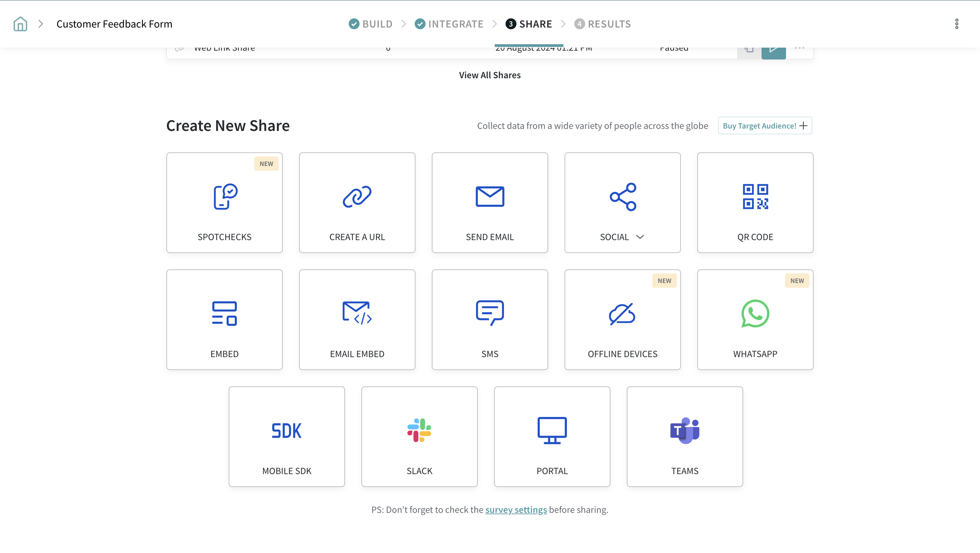Choose the WhatsApp share option

click(x=755, y=319)
